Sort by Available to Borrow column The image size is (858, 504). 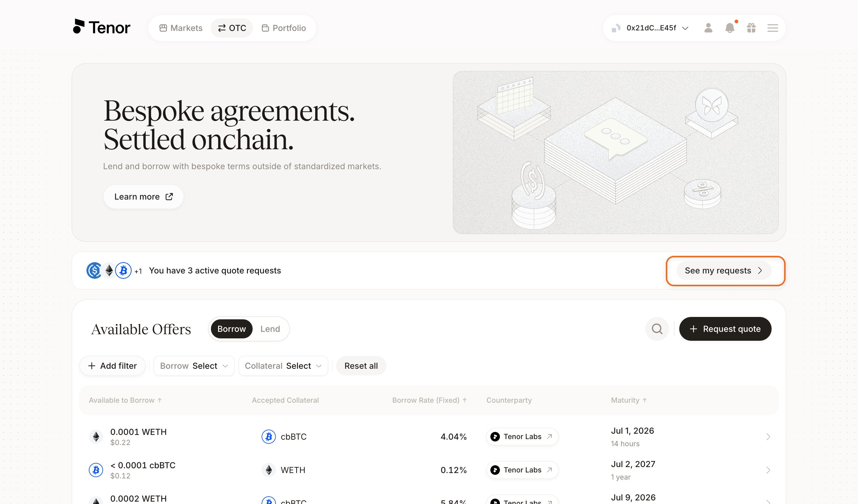click(x=125, y=400)
